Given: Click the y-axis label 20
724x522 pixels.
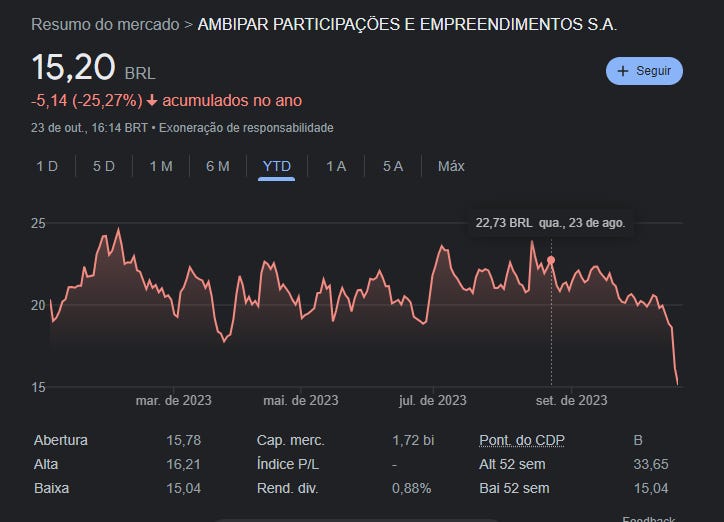Looking at the screenshot, I should point(38,305).
